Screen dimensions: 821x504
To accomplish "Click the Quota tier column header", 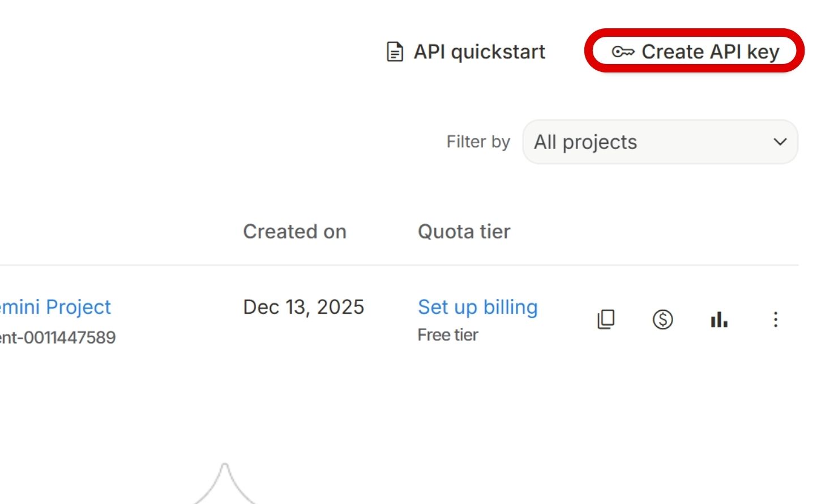I will pyautogui.click(x=464, y=232).
